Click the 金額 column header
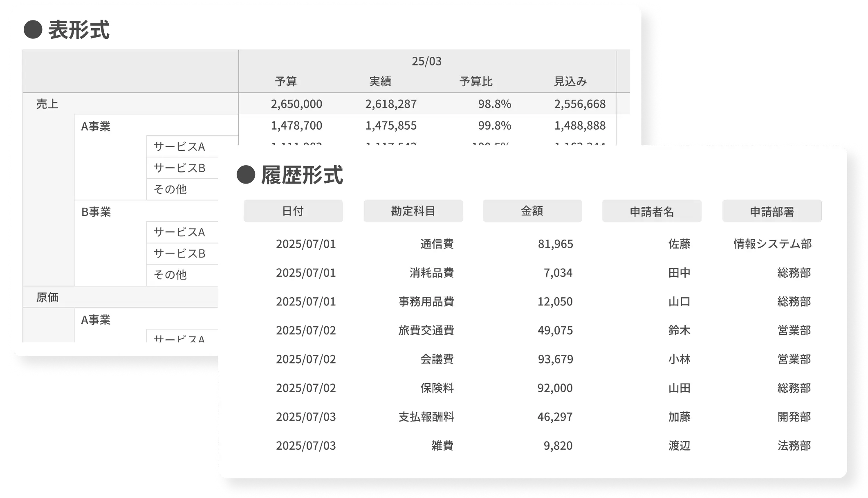This screenshot has height=498, width=868. tap(532, 211)
